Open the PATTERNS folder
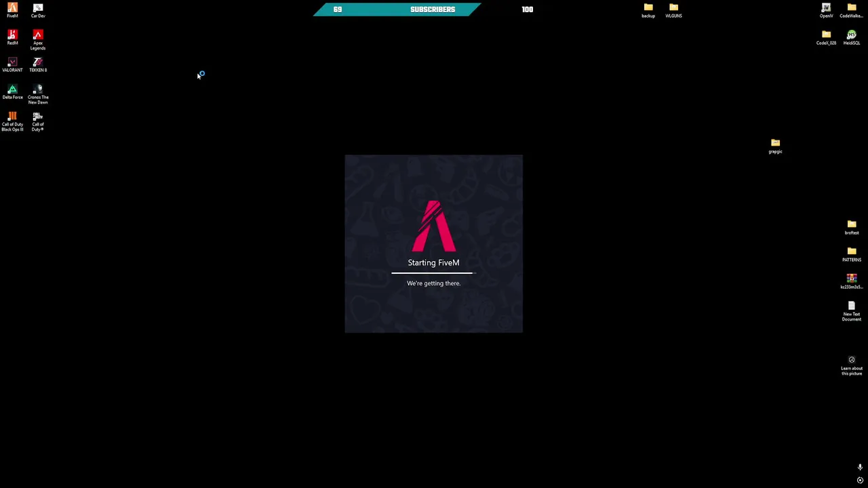Image resolution: width=868 pixels, height=488 pixels. coord(852,254)
